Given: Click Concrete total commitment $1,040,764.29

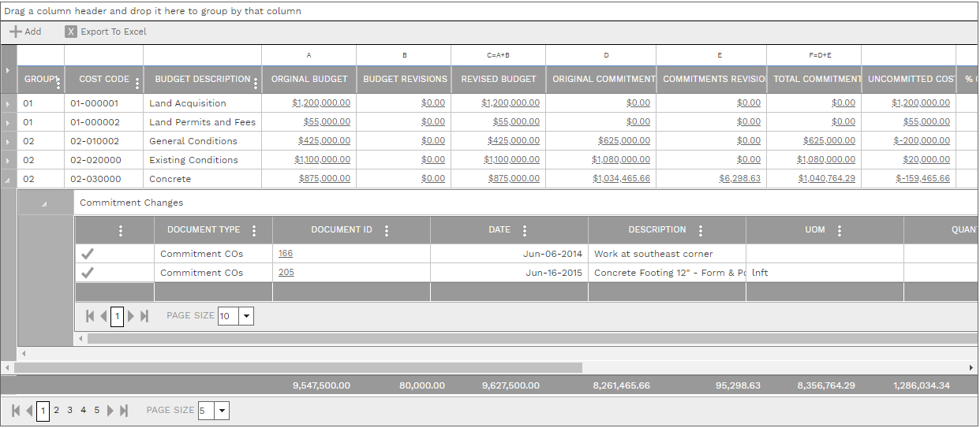Looking at the screenshot, I should tap(826, 179).
